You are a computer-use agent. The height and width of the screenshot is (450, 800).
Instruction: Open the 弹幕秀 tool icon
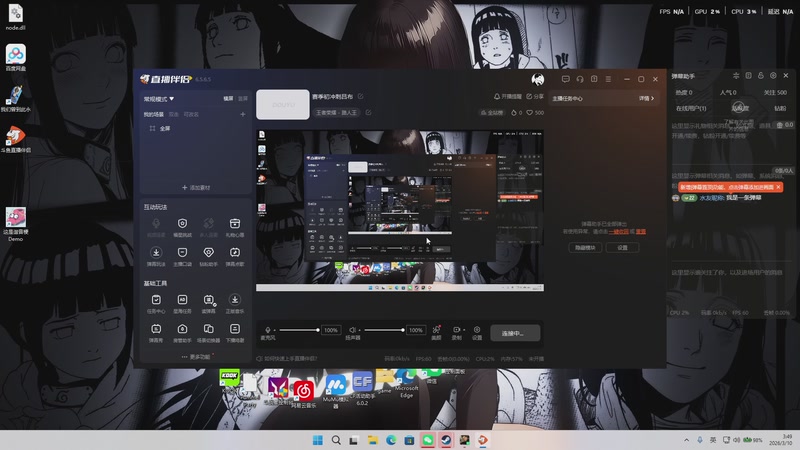[x=156, y=333]
